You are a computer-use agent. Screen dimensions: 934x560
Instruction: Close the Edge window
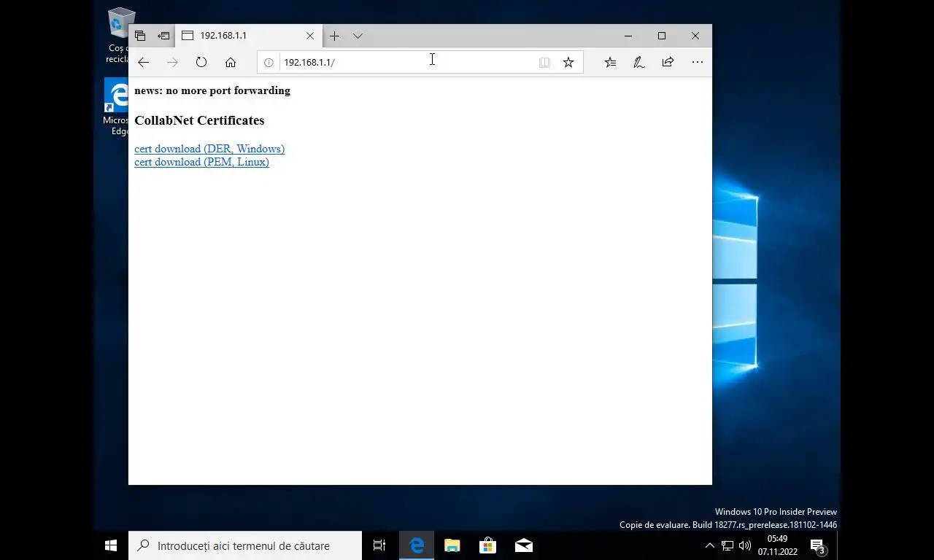click(695, 36)
